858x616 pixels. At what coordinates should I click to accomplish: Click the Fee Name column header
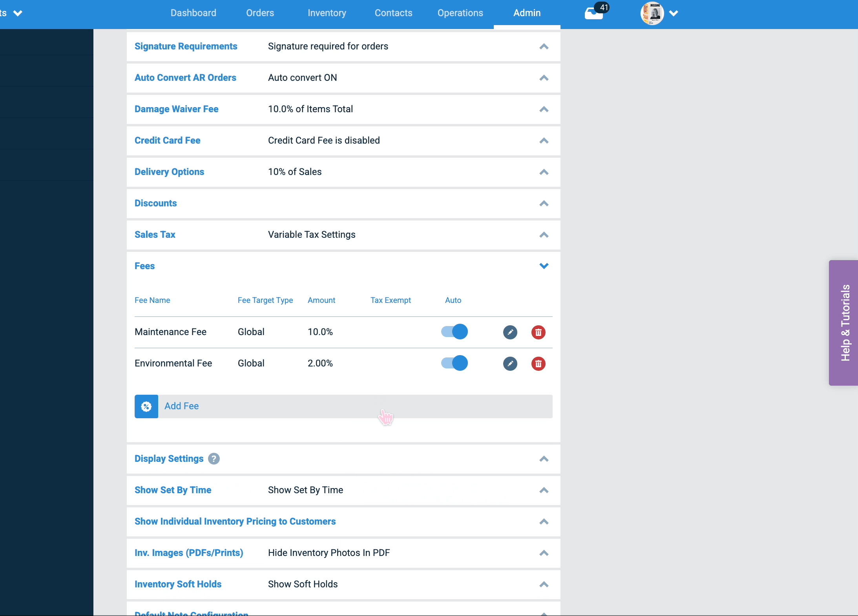click(152, 300)
